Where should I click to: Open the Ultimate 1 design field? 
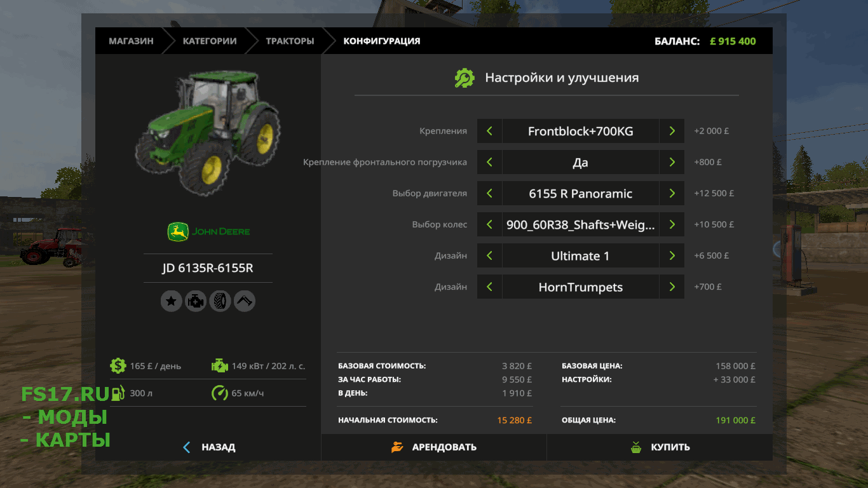pos(581,255)
